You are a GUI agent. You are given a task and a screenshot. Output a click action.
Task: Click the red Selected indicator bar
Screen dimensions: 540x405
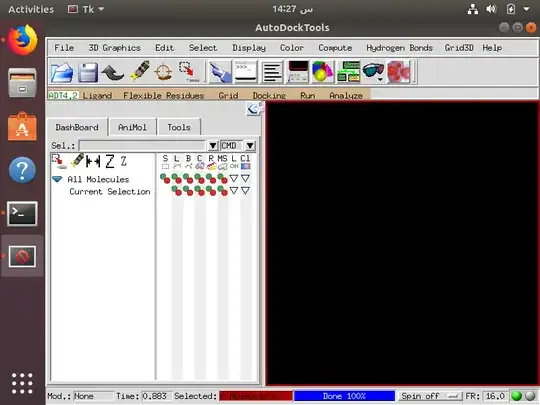(x=256, y=396)
